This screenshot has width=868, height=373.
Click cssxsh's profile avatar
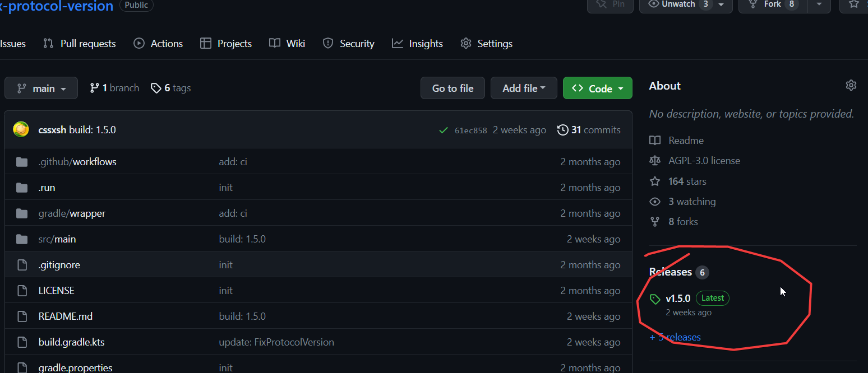pyautogui.click(x=20, y=129)
